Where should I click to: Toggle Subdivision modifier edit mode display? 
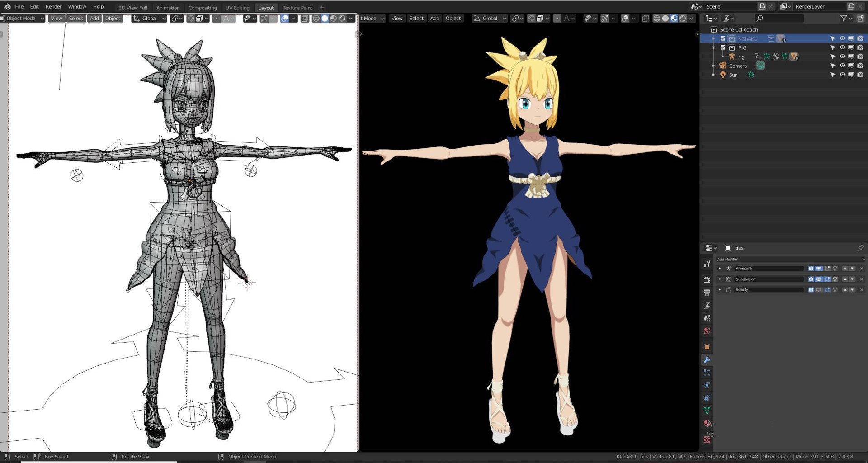[827, 279]
